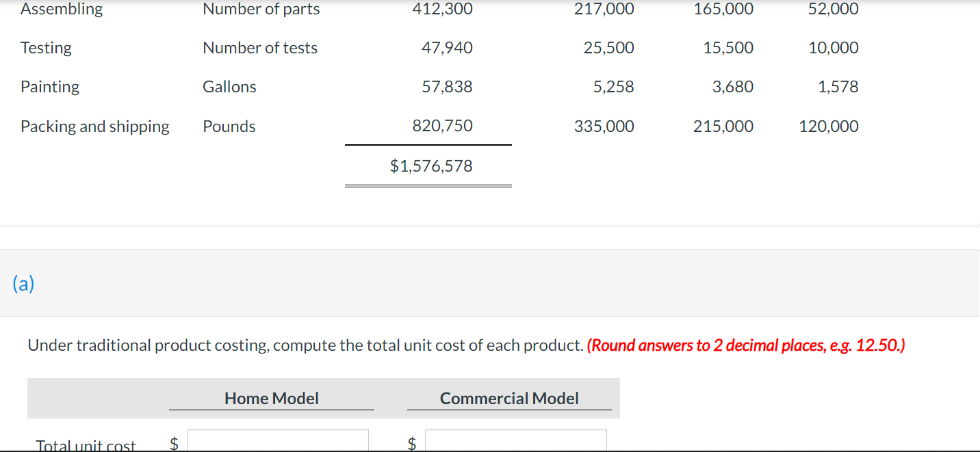Click the Gallons cost driver label
Viewport: 980px width, 452px height.
pos(229,87)
